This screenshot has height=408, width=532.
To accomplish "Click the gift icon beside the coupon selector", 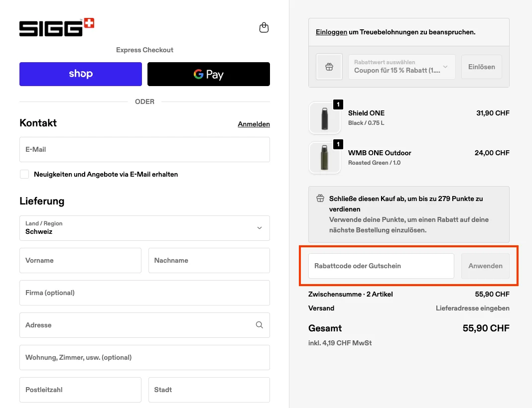I will tap(329, 66).
